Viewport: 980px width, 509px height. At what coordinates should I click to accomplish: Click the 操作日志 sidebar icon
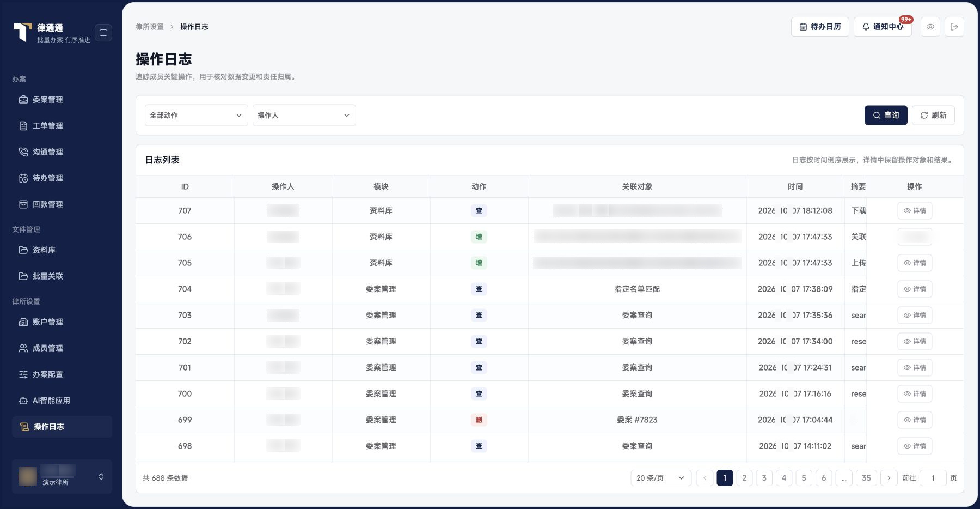24,427
